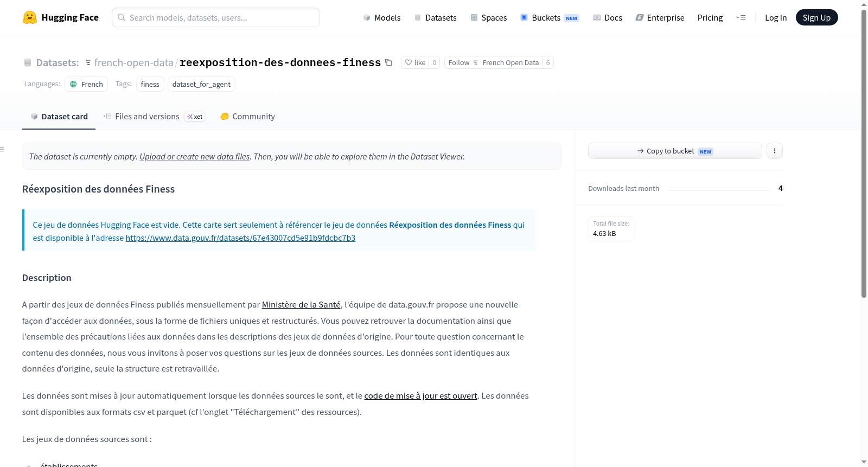Open the three-dot options menu beside Copy to bucket
868x467 pixels.
coord(774,151)
